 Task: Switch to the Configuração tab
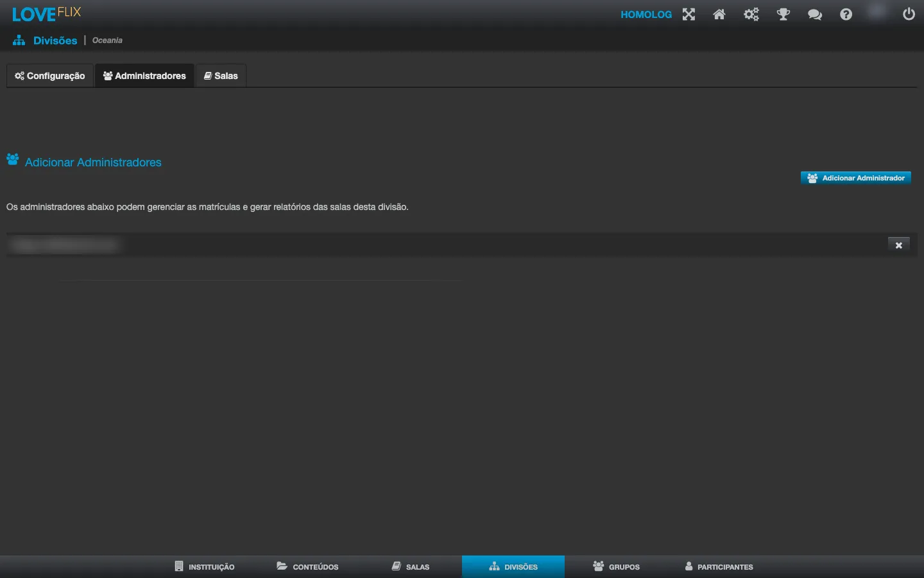pyautogui.click(x=50, y=76)
